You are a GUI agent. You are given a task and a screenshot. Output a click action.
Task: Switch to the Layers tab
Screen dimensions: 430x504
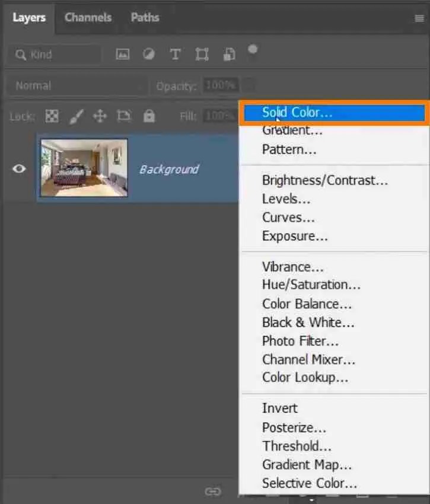(x=29, y=18)
